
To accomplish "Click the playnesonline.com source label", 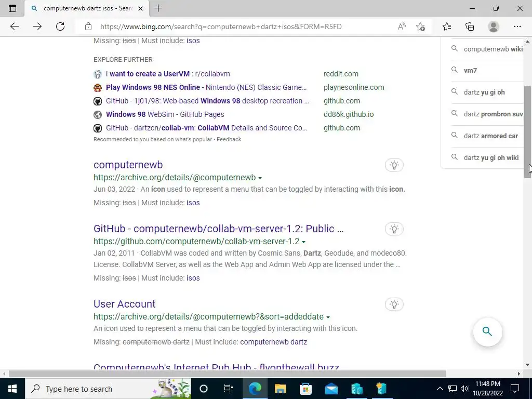I will click(x=354, y=87).
